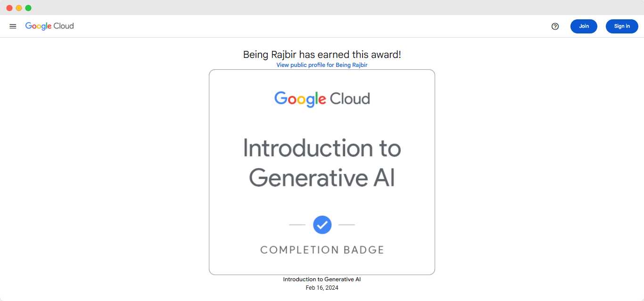Click the blue checkmark badge icon

(322, 225)
